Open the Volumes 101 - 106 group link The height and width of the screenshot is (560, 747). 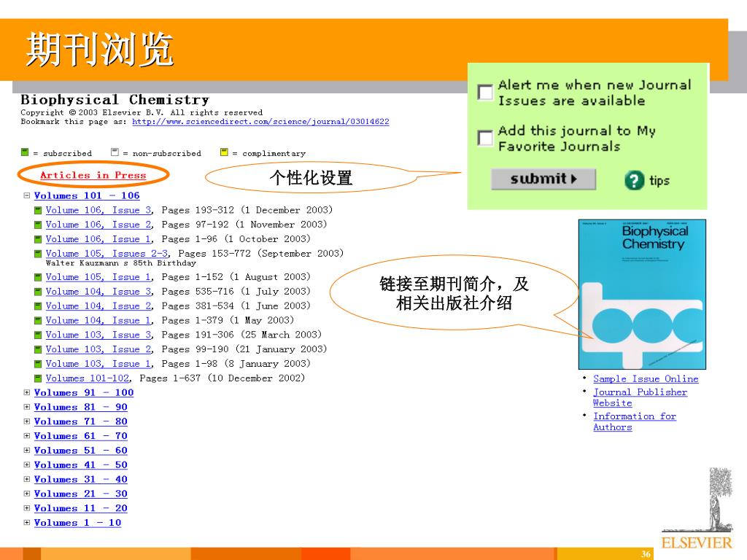pos(87,195)
